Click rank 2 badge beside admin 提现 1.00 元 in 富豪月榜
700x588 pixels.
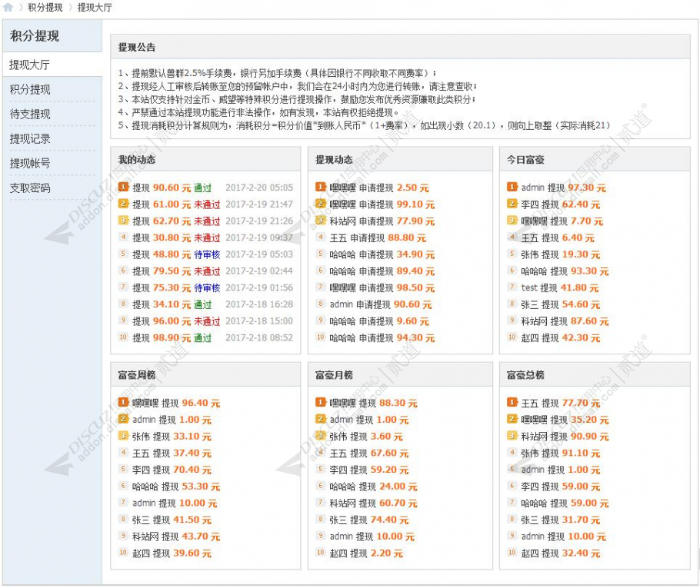321,419
